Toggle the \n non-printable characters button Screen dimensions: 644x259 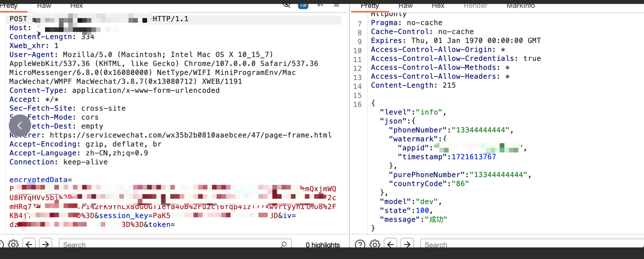(x=320, y=5)
